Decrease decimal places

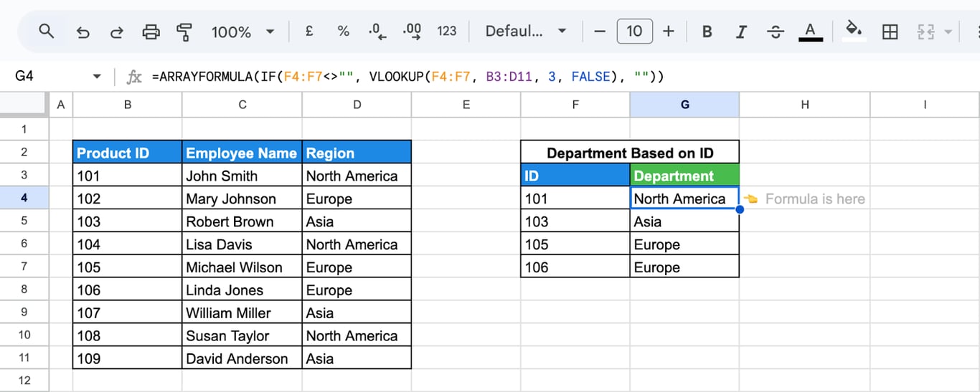[377, 32]
